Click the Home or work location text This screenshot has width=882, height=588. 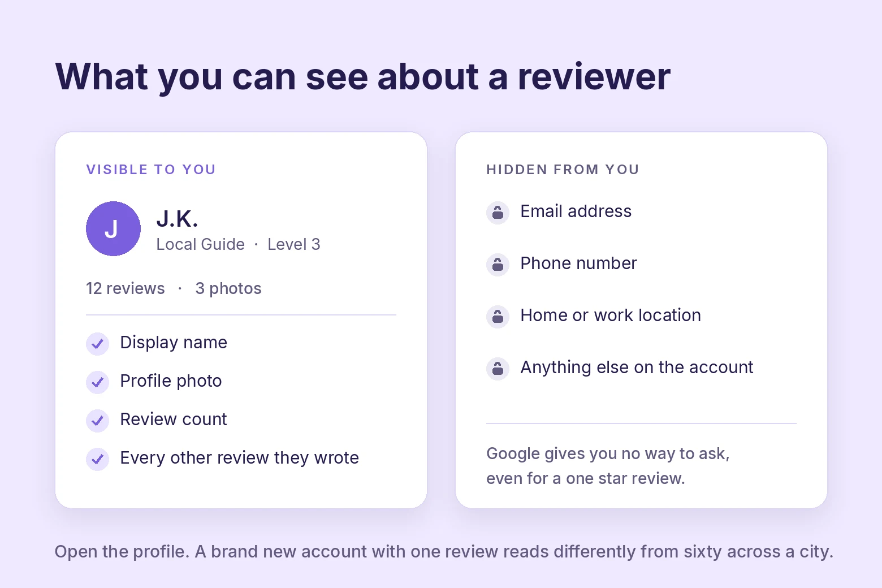point(611,315)
